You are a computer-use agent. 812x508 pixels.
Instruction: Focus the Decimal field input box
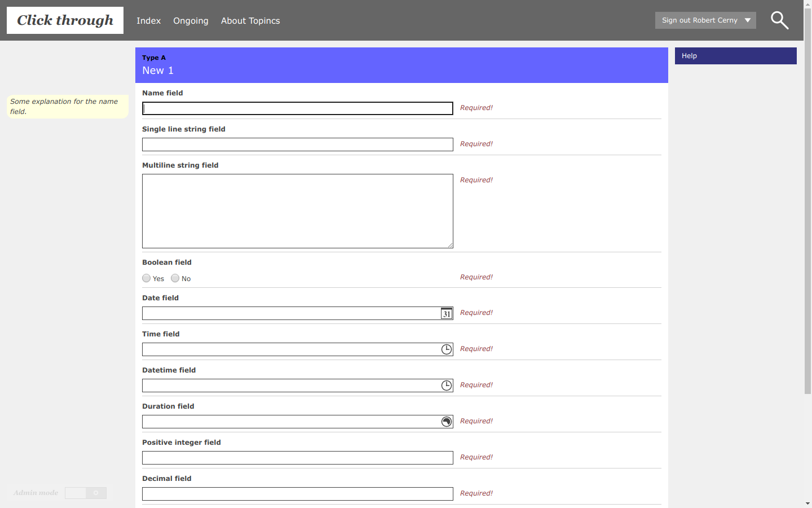pos(297,494)
